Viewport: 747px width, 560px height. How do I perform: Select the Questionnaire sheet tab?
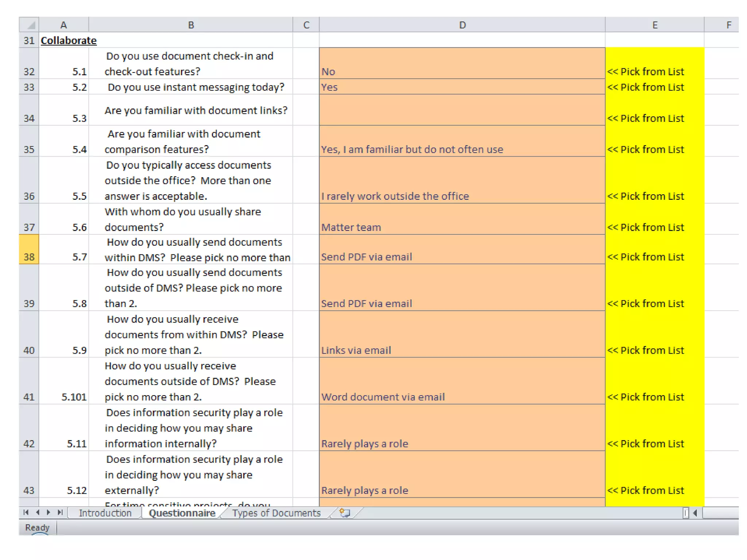point(182,513)
